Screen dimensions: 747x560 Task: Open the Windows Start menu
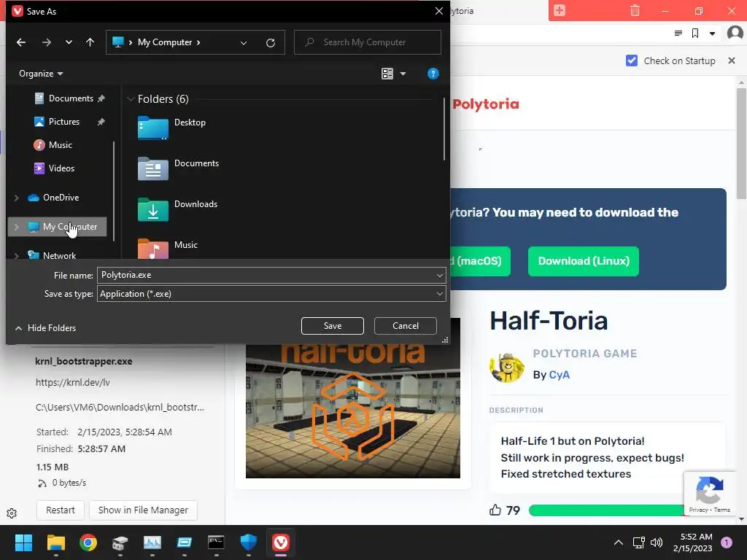pos(23,542)
